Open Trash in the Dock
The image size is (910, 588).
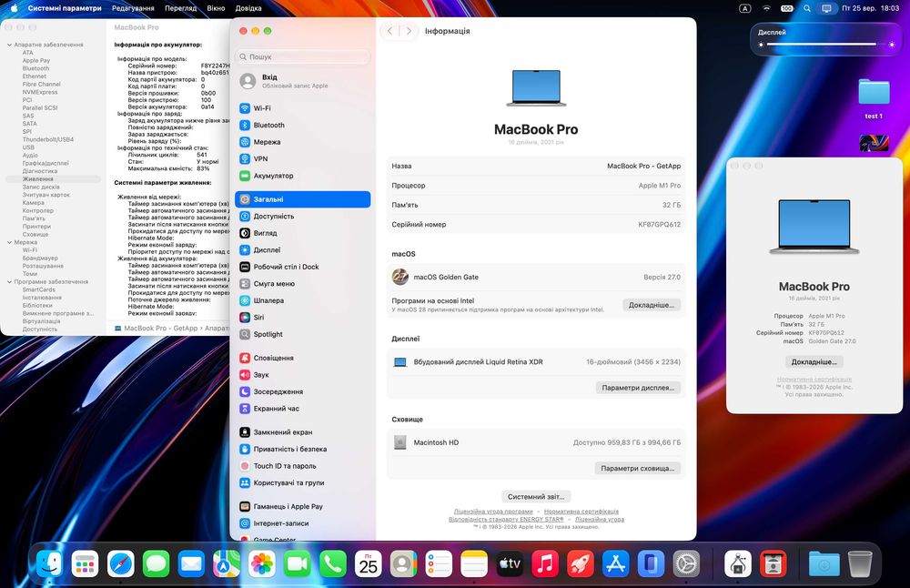click(x=860, y=563)
